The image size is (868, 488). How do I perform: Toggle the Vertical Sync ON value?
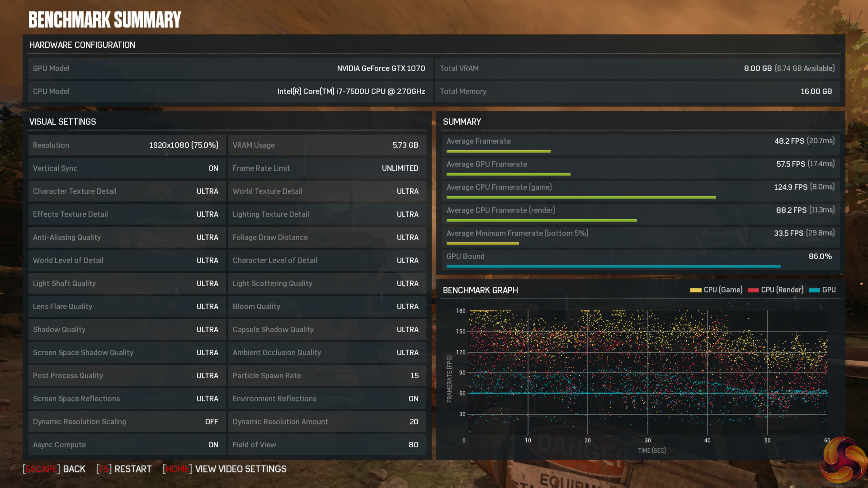(x=213, y=168)
